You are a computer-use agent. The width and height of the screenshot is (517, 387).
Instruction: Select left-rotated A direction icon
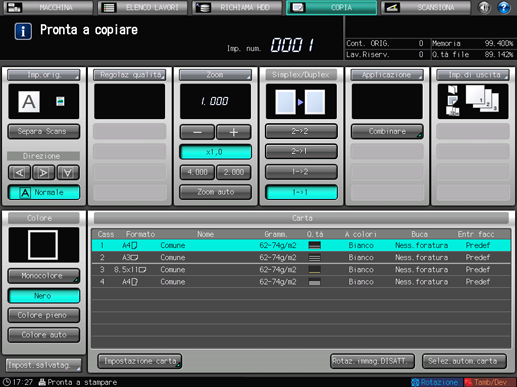coord(19,172)
